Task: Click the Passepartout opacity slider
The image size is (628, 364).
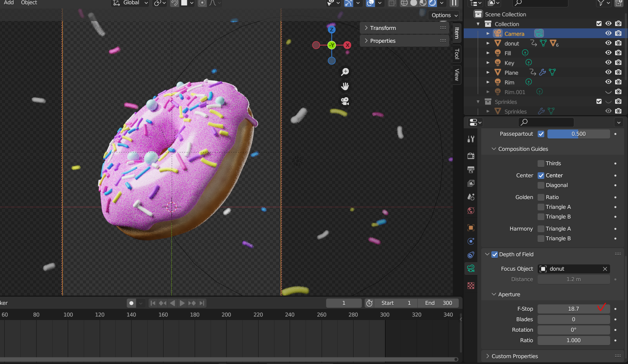Action: click(x=579, y=134)
